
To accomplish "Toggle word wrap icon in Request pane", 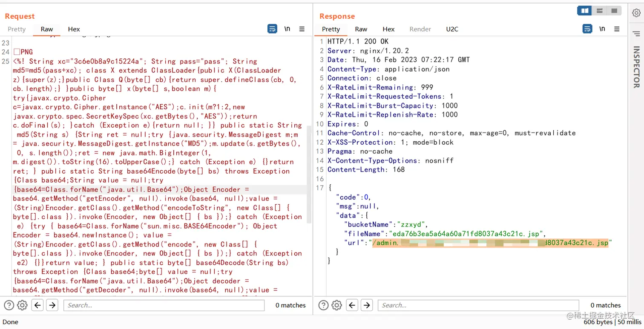I will point(272,29).
